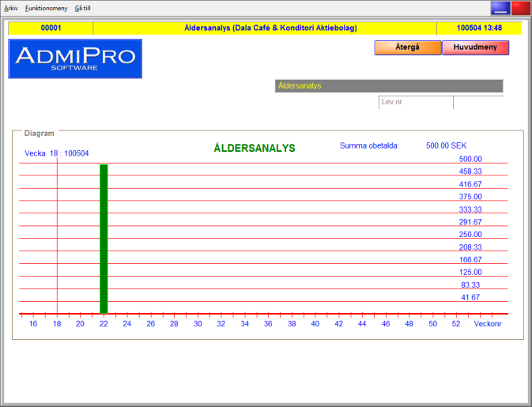The width and height of the screenshot is (532, 407).
Task: Click the Summa obetalda label
Action: pos(369,146)
